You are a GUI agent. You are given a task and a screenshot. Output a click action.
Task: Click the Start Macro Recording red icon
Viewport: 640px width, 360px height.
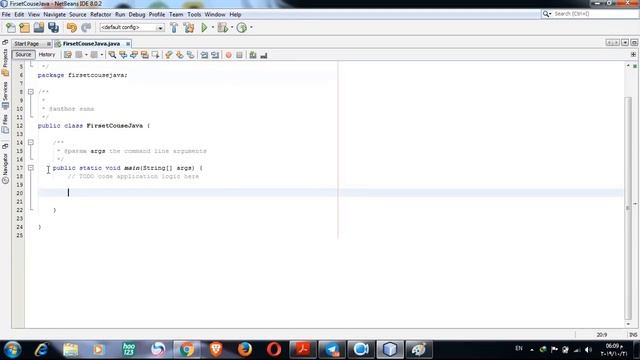point(229,55)
